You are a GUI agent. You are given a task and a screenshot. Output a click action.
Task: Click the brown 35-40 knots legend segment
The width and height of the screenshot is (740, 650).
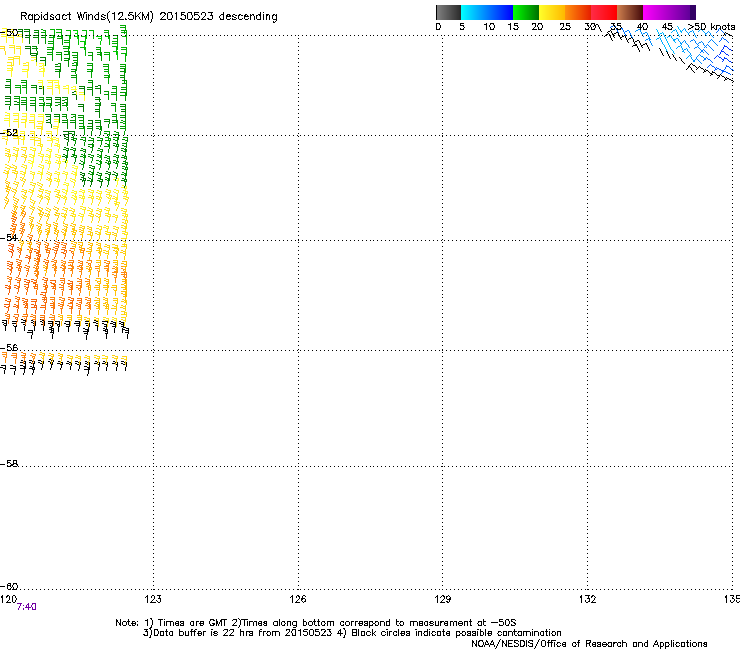630,12
